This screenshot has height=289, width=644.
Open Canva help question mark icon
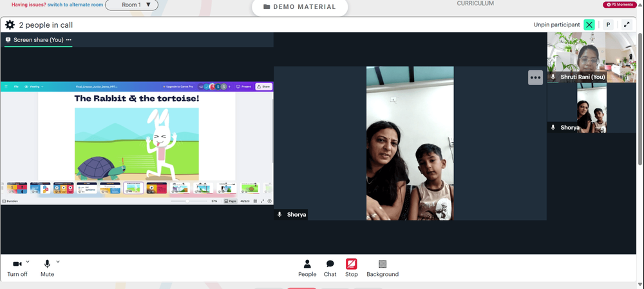tap(270, 201)
